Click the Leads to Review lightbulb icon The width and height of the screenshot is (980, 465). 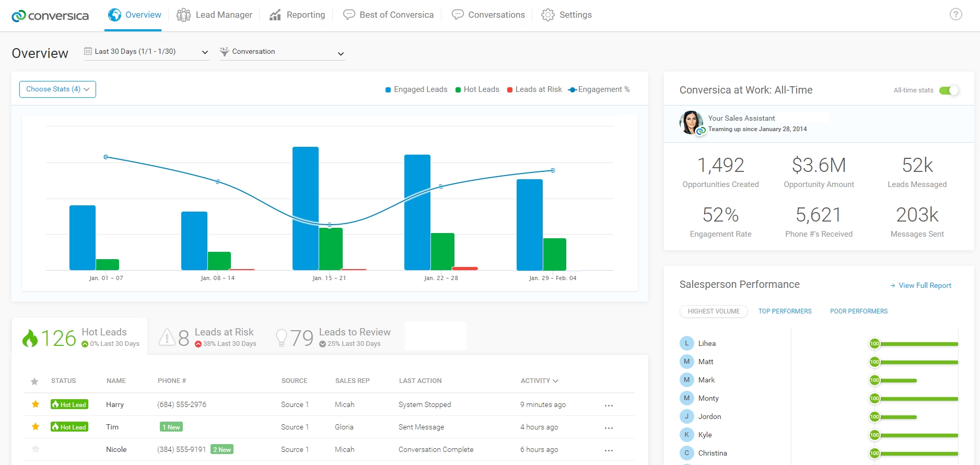(282, 338)
